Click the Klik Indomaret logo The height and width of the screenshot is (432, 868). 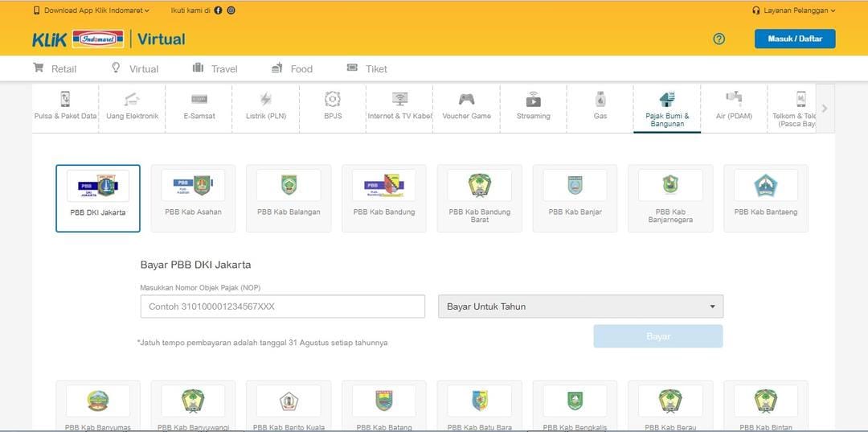78,39
